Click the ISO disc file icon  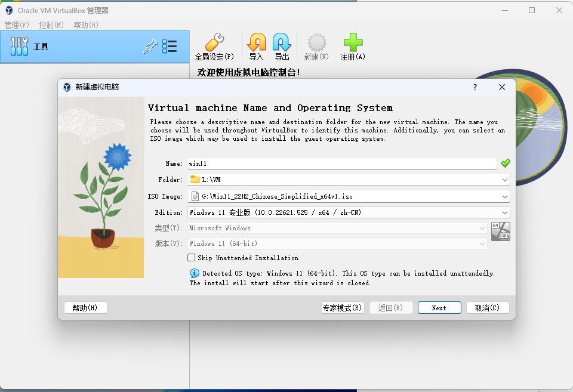pyautogui.click(x=195, y=196)
